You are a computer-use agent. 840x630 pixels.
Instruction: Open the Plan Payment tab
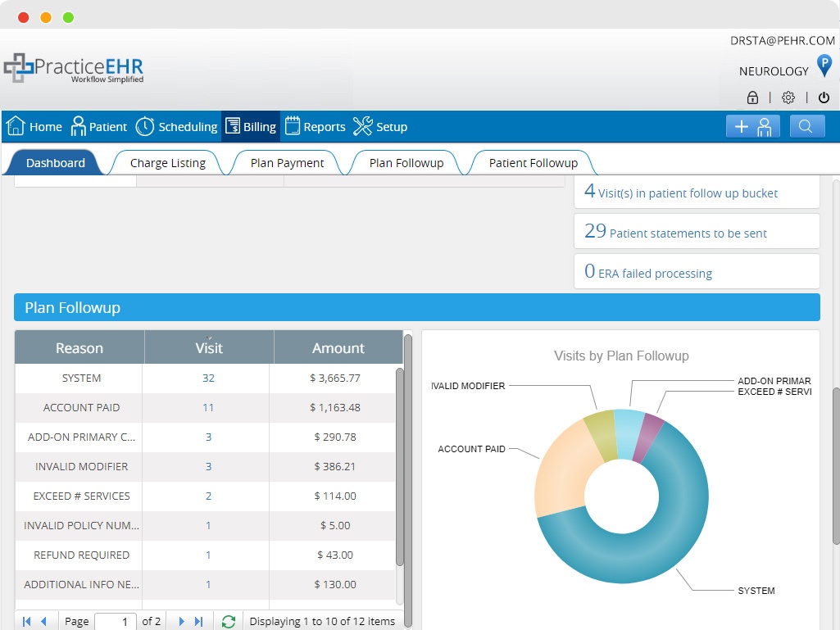point(287,163)
